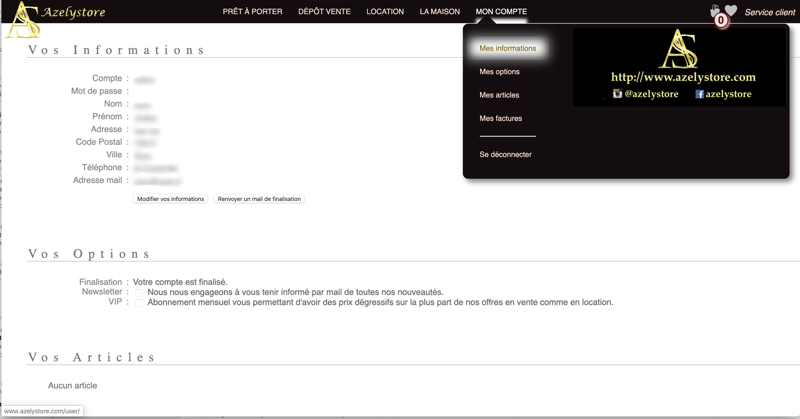Image resolution: width=800 pixels, height=419 pixels.
Task: Click the Instagram icon beside @azelystore
Action: click(x=617, y=94)
